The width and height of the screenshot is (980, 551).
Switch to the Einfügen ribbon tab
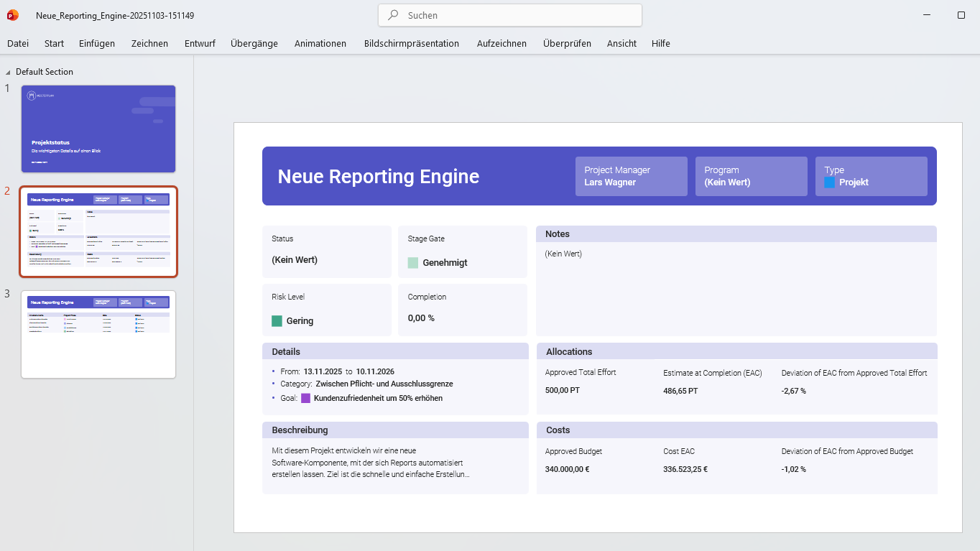coord(96,43)
